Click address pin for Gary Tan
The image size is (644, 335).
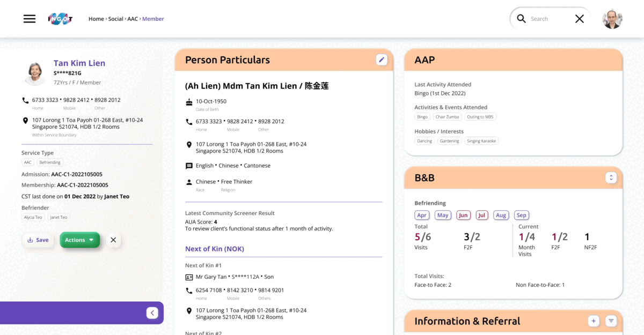point(189,311)
